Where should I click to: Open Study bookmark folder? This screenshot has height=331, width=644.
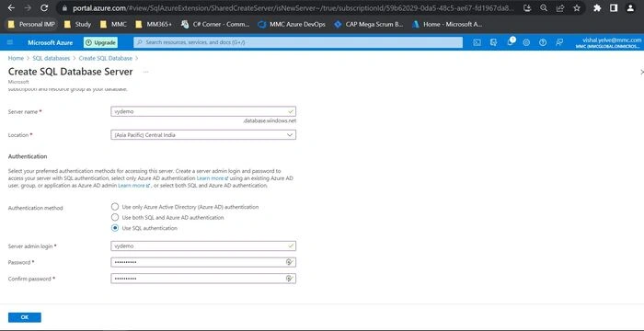[x=77, y=24]
